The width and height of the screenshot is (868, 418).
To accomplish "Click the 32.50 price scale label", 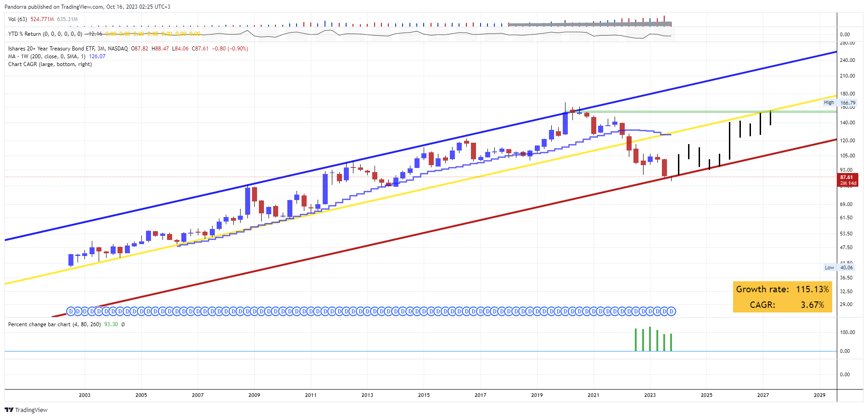I will [x=846, y=291].
